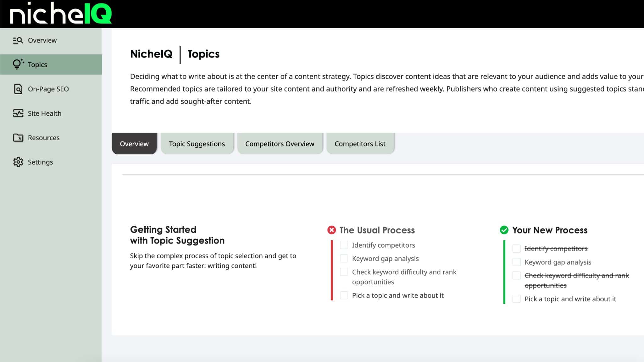Screen dimensions: 644x362
Task: Click the Overview magnifier-list sidebar icon
Action: coord(18,40)
